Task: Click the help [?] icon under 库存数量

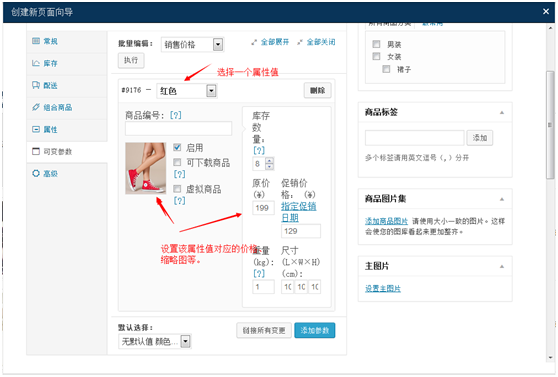Action: coord(259,151)
